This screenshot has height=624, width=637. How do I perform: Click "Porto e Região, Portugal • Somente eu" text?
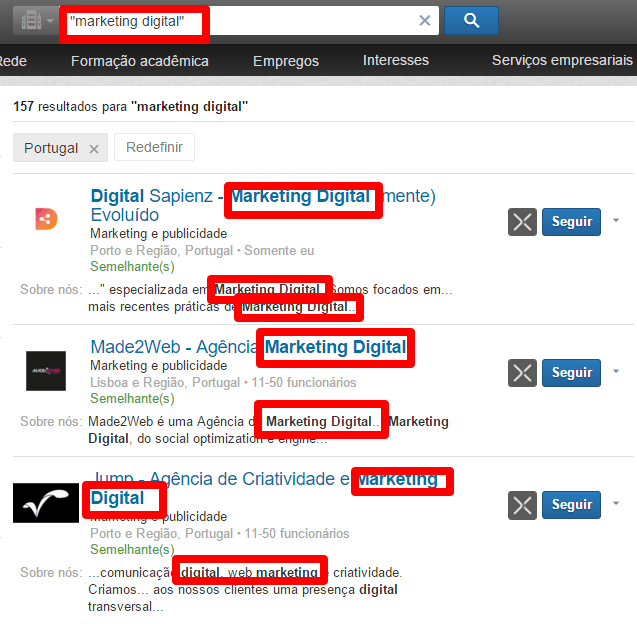tap(202, 251)
